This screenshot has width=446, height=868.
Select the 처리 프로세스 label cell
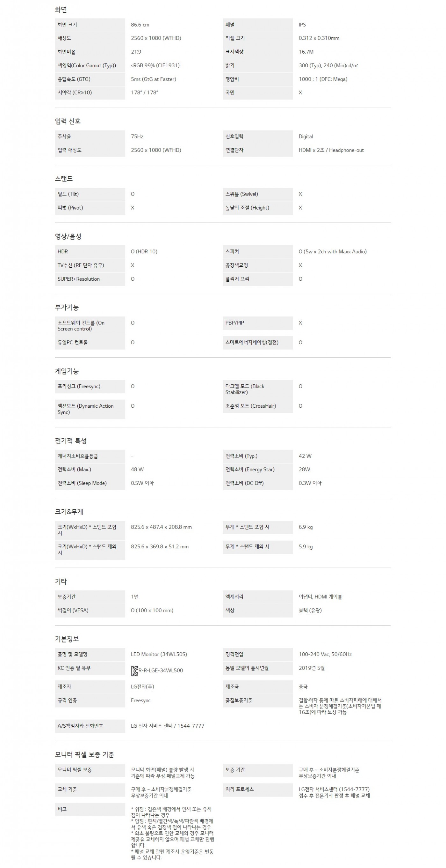[x=257, y=790]
